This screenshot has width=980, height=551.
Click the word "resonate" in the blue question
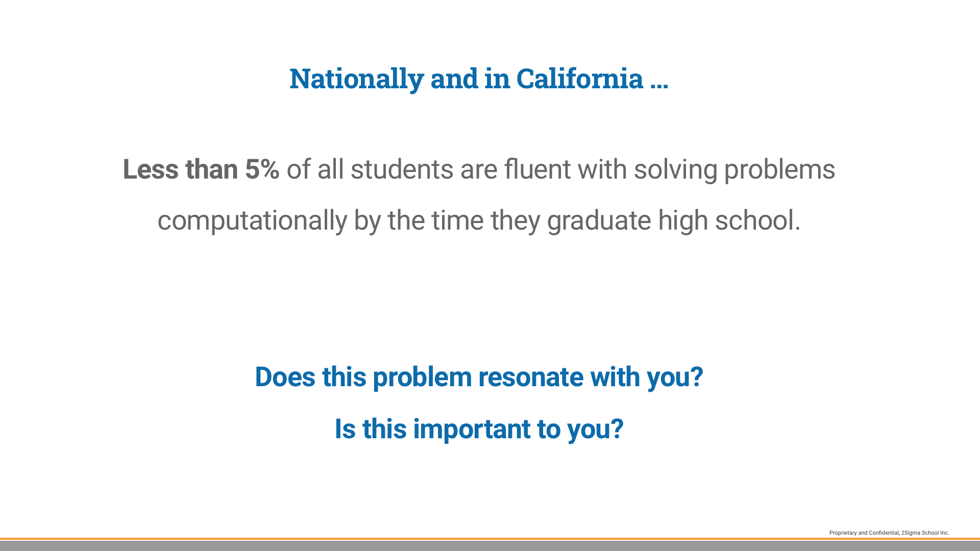click(x=530, y=377)
